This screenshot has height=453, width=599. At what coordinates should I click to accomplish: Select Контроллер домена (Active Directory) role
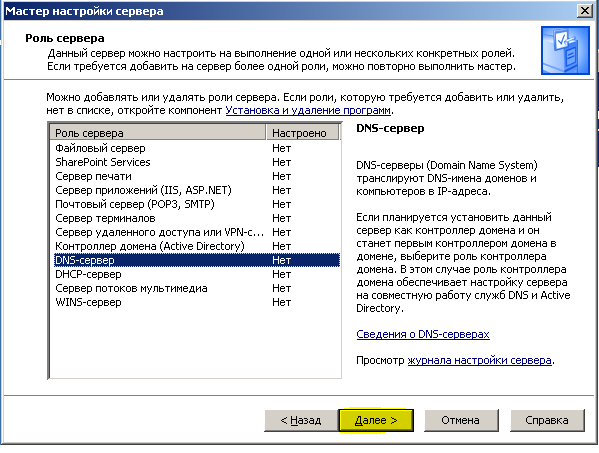point(195,246)
